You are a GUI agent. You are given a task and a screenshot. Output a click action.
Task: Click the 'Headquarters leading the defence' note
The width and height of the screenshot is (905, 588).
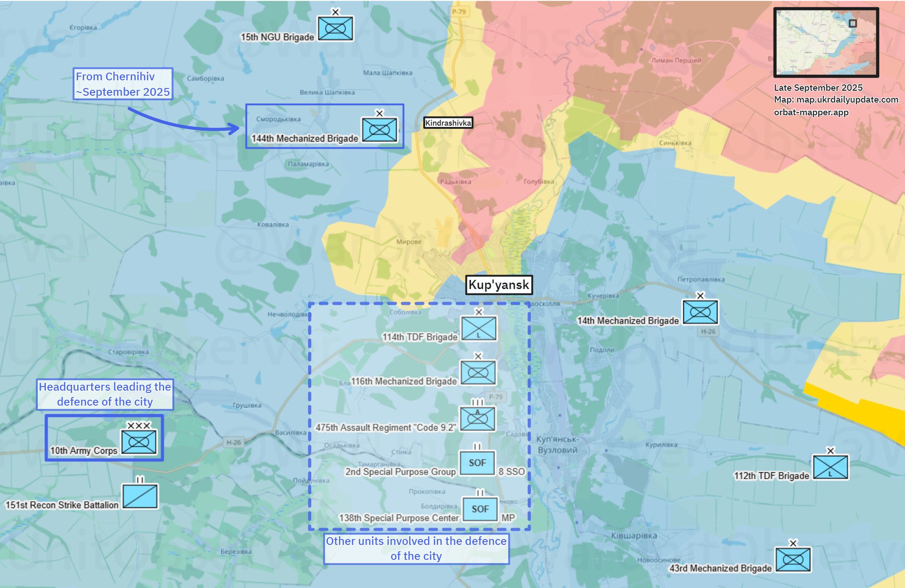point(105,394)
